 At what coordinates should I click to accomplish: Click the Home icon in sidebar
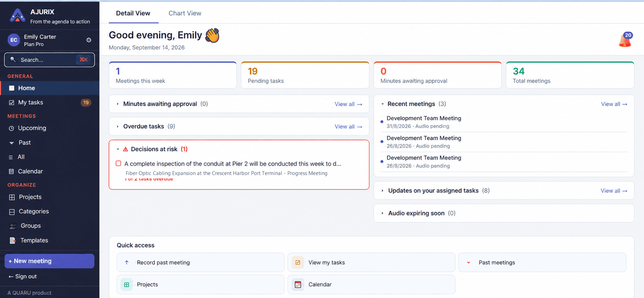pyautogui.click(x=12, y=88)
